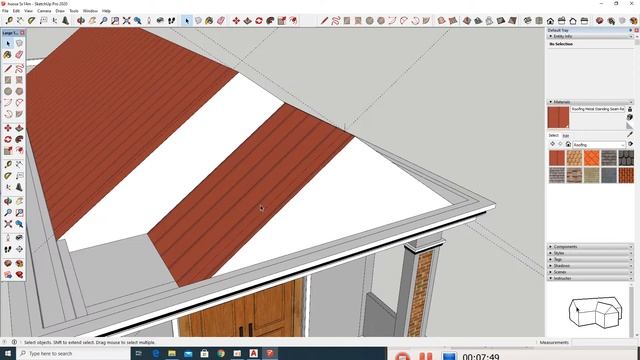Expand the Styles panel
640x360 pixels.
coord(590,253)
